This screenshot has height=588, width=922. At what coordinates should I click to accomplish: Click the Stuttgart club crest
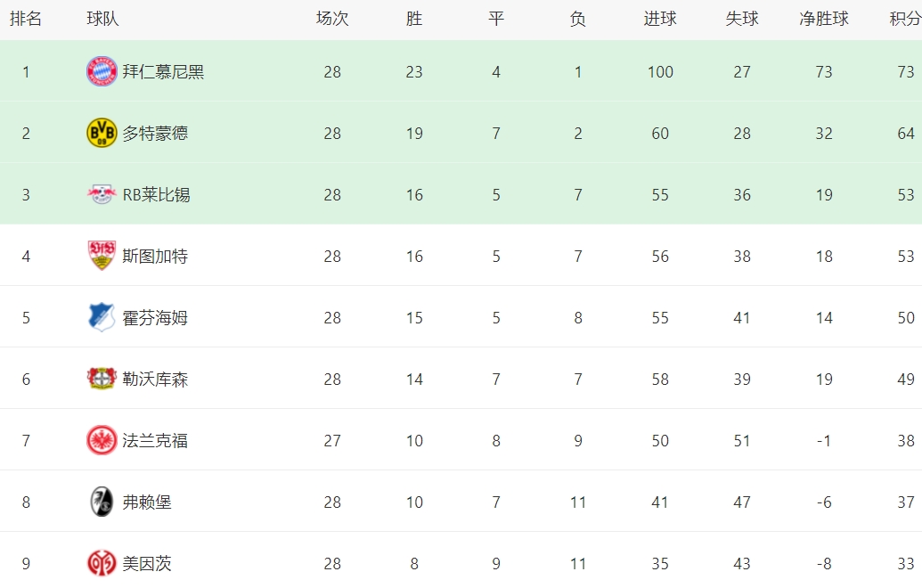(x=102, y=256)
